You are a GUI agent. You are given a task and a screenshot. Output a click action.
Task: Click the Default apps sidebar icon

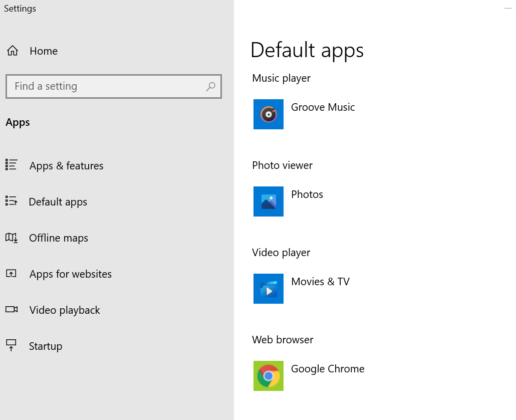pos(11,201)
